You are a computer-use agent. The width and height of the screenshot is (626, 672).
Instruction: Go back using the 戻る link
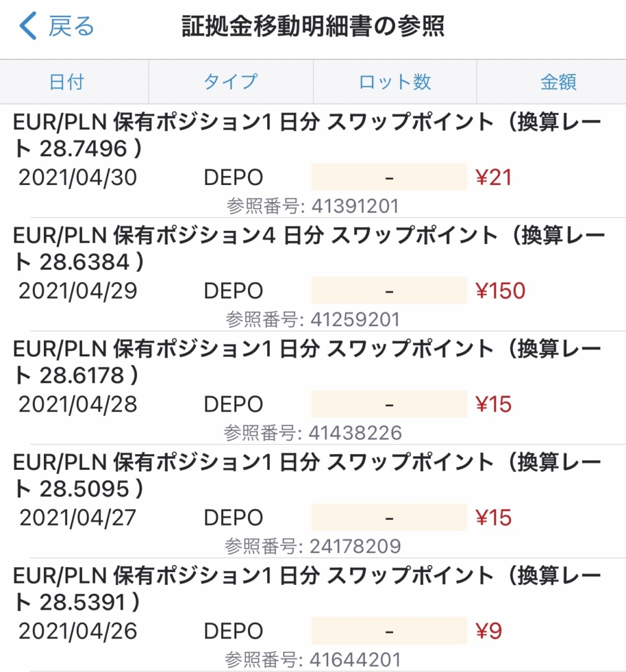click(71, 26)
